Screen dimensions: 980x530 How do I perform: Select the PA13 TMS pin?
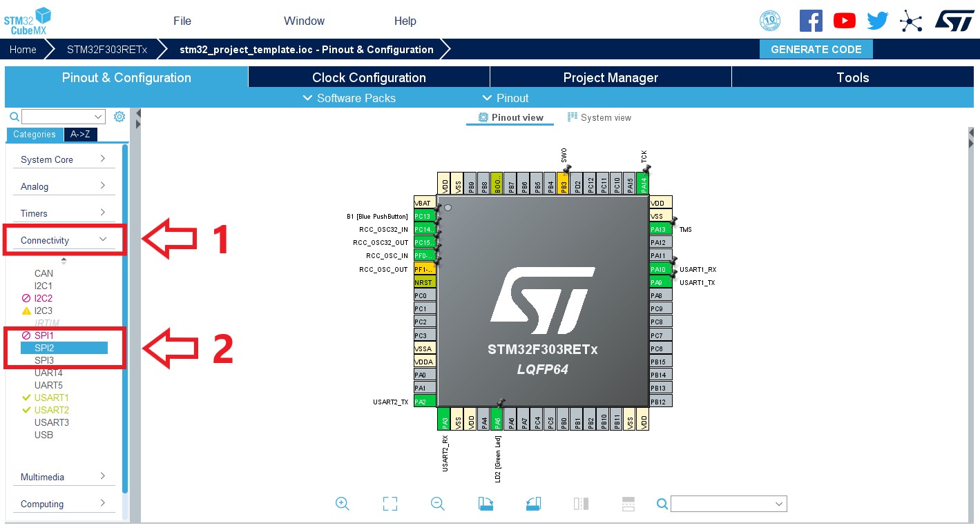tap(661, 229)
